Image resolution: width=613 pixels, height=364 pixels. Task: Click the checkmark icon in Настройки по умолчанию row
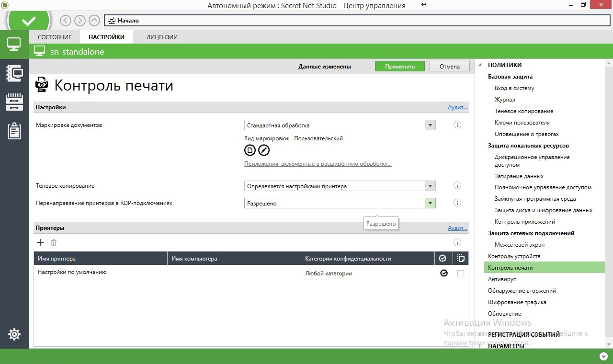[444, 273]
